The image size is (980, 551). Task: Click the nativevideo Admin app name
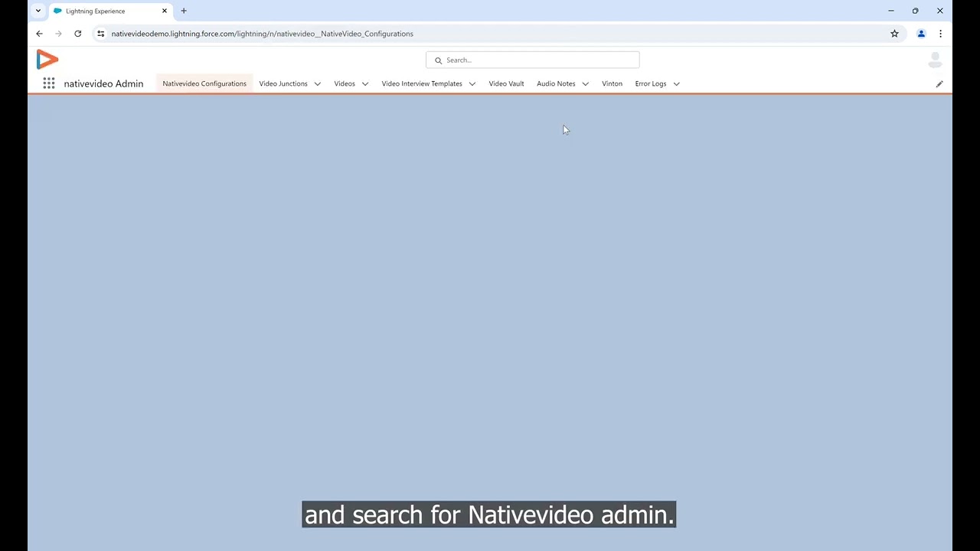tap(103, 83)
